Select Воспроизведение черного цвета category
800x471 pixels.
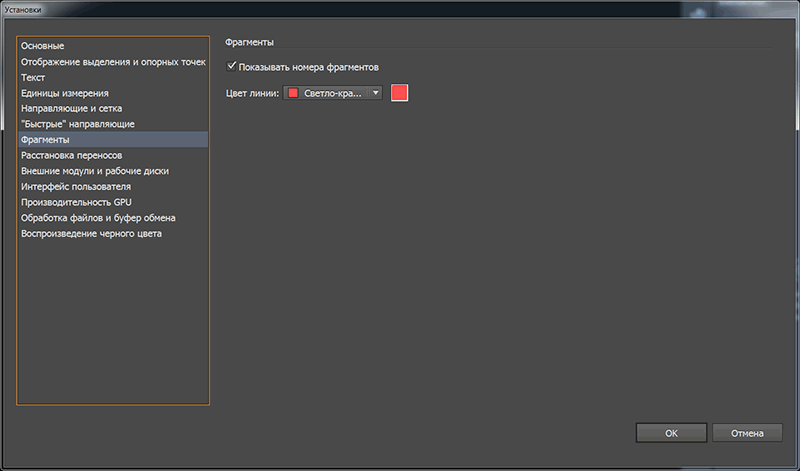point(91,233)
